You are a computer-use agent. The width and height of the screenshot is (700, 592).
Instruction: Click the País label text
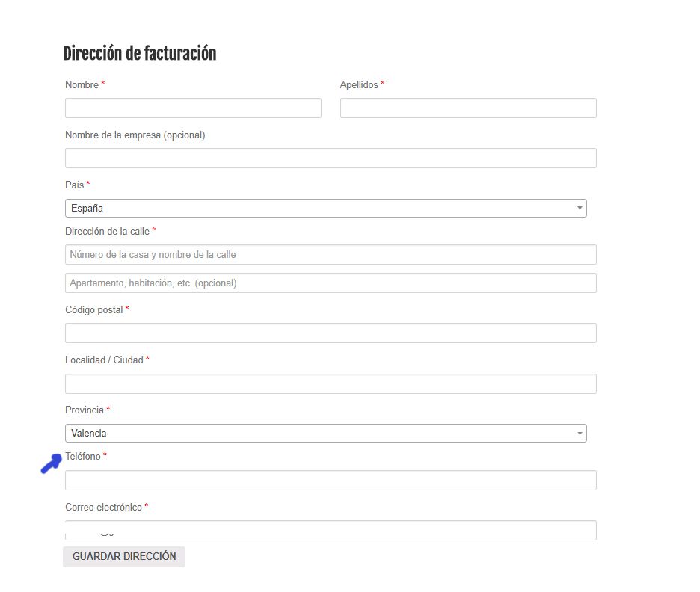75,185
